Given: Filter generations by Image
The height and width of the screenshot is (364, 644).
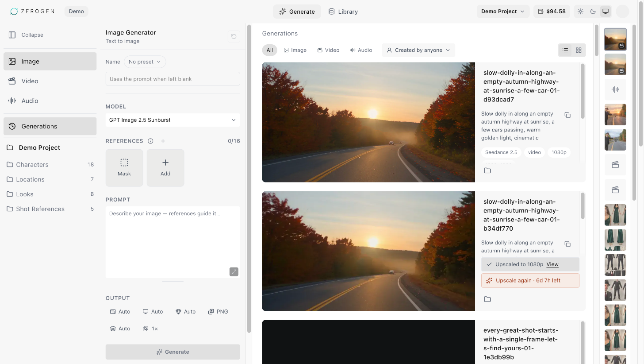Looking at the screenshot, I should 295,50.
